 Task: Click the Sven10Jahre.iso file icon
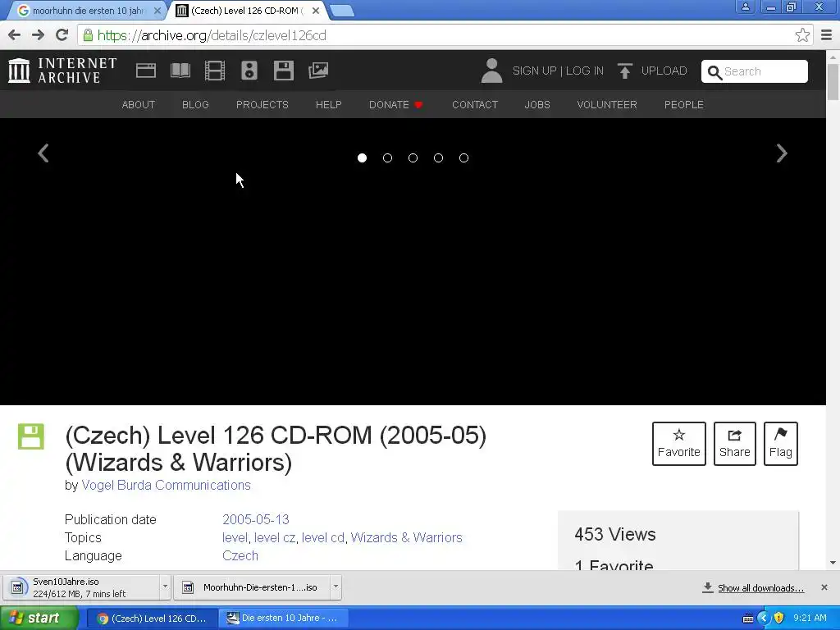[17, 587]
